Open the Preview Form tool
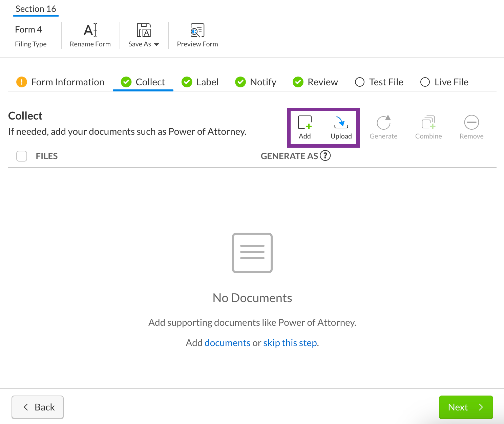Image resolution: width=504 pixels, height=424 pixels. click(197, 30)
